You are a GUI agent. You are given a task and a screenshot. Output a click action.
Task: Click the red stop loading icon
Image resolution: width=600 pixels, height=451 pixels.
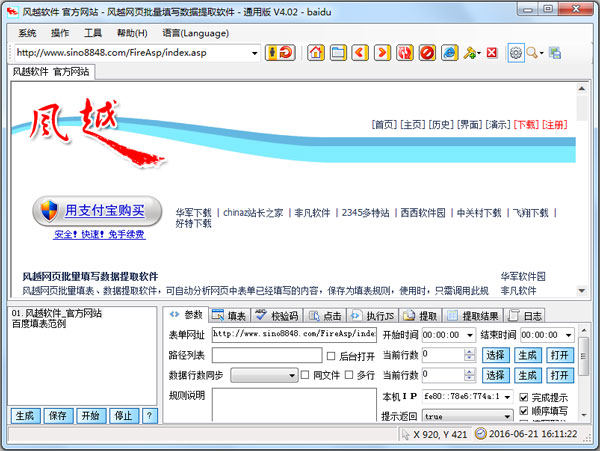click(x=427, y=52)
